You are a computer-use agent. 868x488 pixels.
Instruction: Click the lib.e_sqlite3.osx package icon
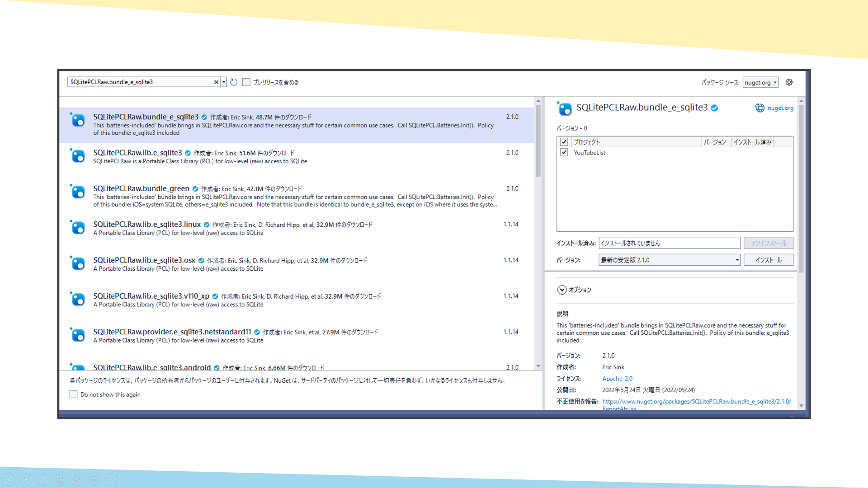77,263
